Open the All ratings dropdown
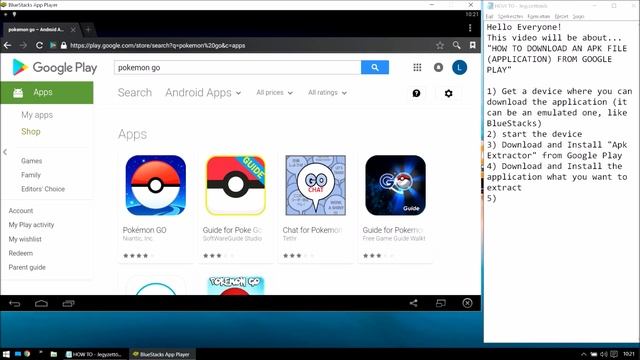Image resolution: width=640 pixels, height=360 pixels. (327, 93)
